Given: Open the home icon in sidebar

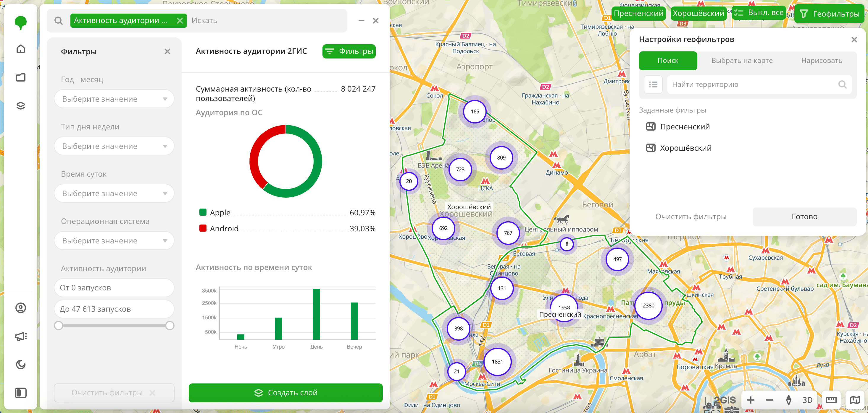Looking at the screenshot, I should coord(20,49).
